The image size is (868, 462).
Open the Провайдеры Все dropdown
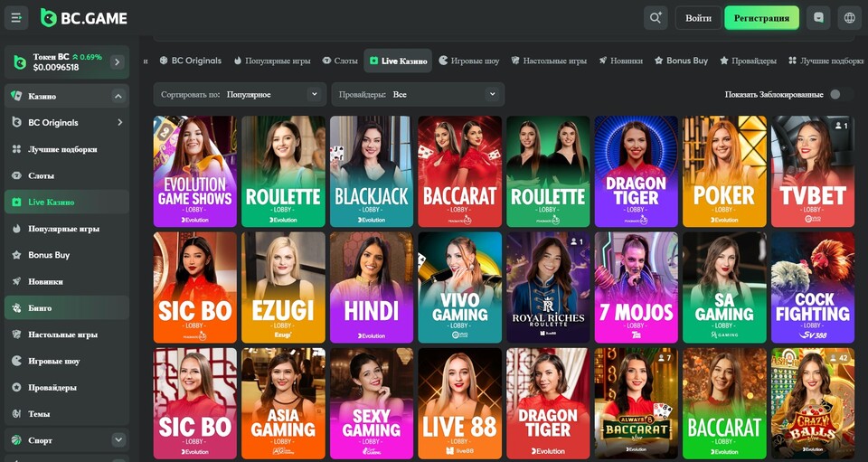coord(418,94)
